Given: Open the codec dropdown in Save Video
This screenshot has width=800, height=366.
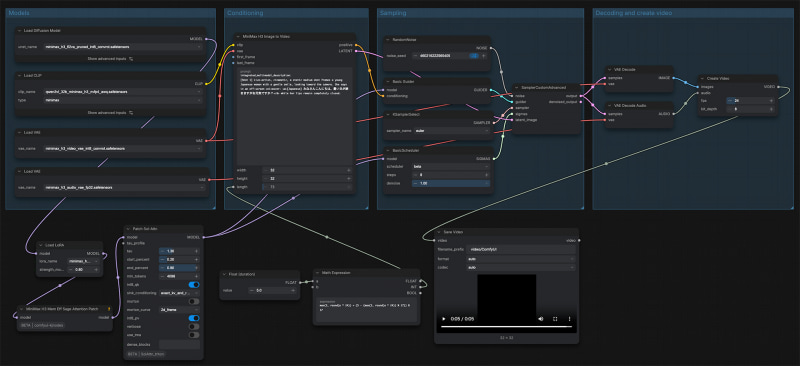Looking at the screenshot, I should pyautogui.click(x=520, y=267).
